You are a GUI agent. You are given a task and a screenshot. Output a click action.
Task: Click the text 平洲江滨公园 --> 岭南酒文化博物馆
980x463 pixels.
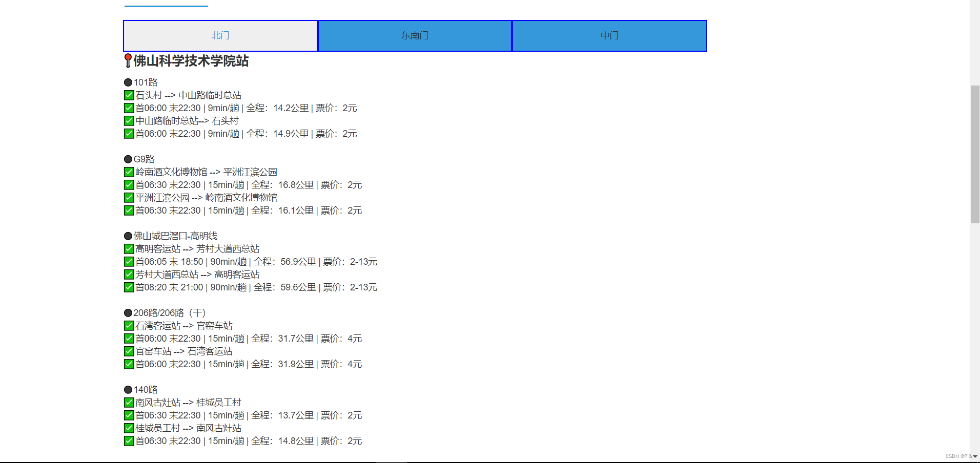tap(206, 198)
